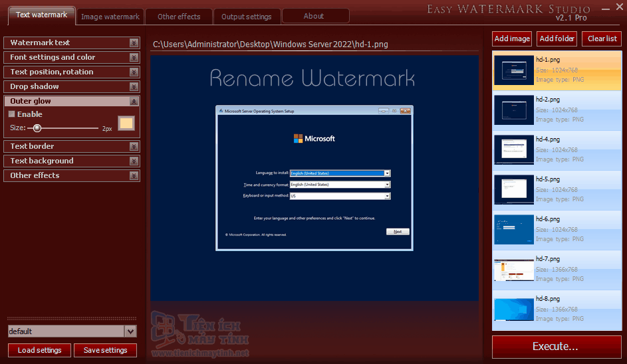Minimize the Easy Watermark Studio window
The image size is (627, 364).
[606, 9]
